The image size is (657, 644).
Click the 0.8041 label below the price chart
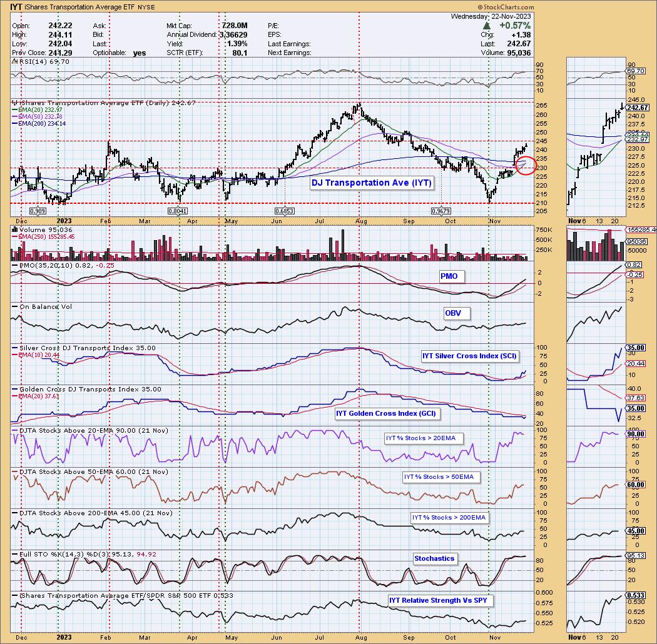pyautogui.click(x=177, y=211)
